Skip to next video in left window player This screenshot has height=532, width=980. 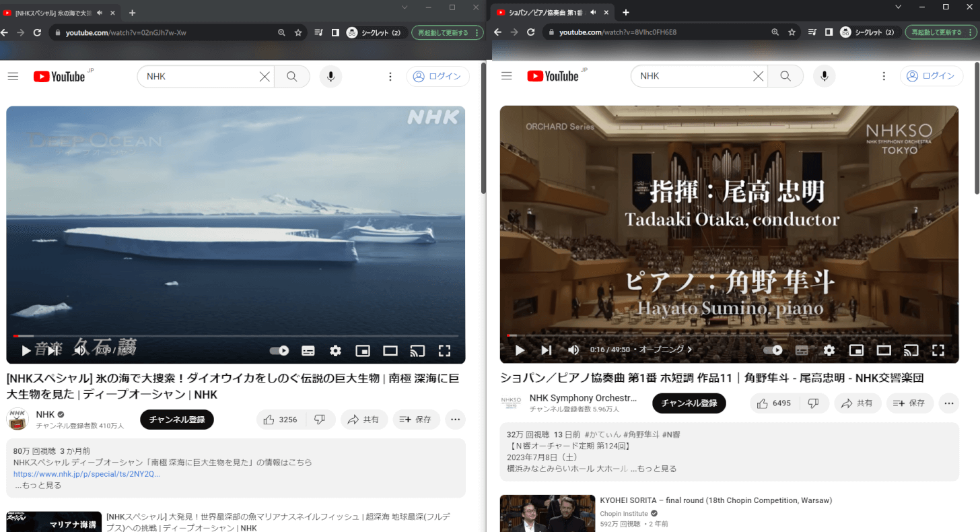(53, 350)
